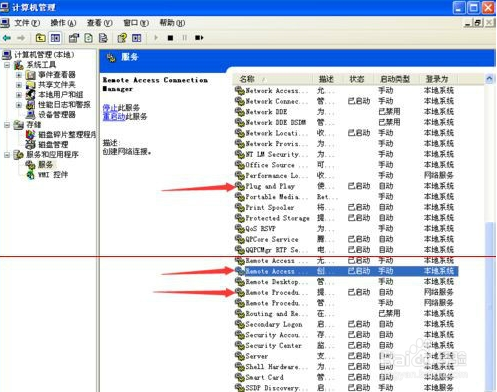Click the 停止 this service link
497x392 pixels.
(110, 107)
